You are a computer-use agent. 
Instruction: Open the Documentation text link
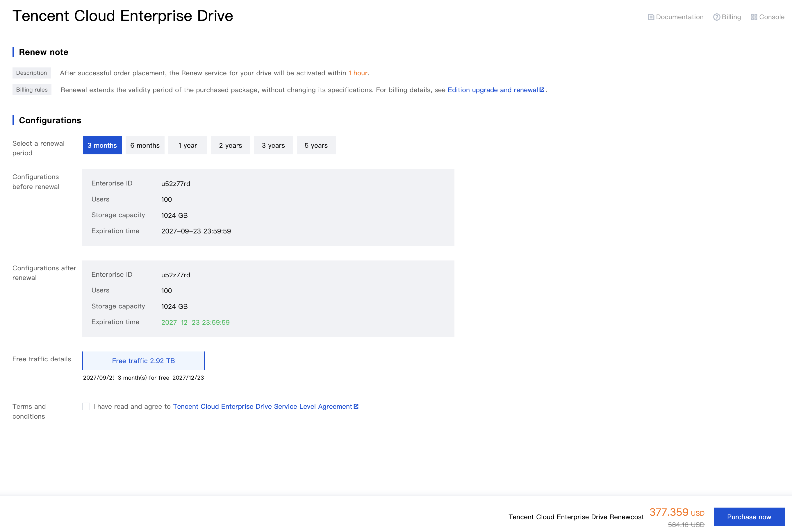coord(679,17)
